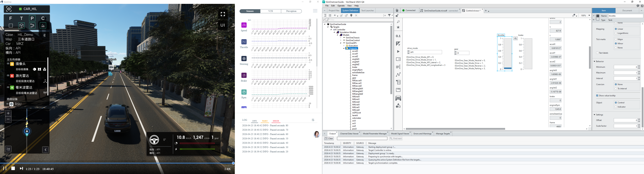Open the numeric 0.1 controls palette
Image resolution: width=644 pixels, height=174 pixels.
click(x=398, y=36)
